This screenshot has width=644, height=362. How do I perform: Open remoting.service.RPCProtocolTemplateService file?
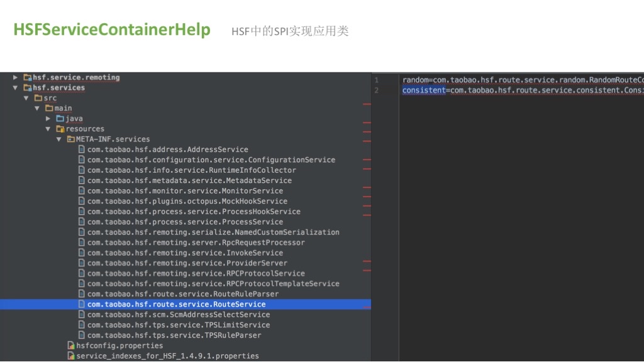tap(213, 283)
